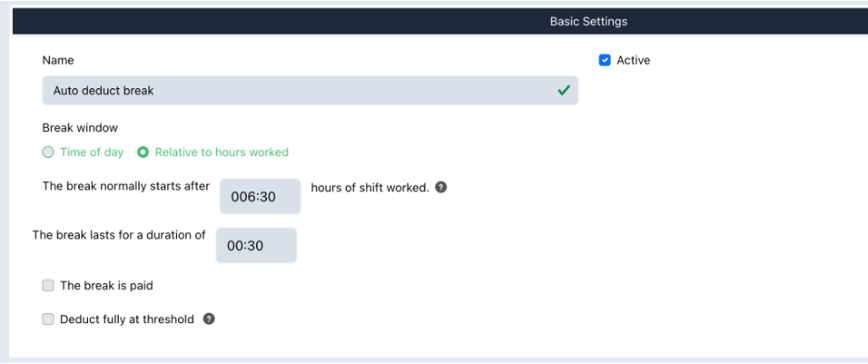Click help icon beside hours of shift worked
The image size is (868, 364).
point(440,188)
